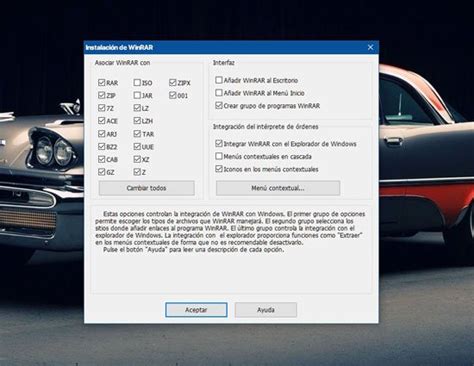The height and width of the screenshot is (366, 474).
Task: Uncheck Crear grupo de programas WinRAR
Action: tap(219, 105)
